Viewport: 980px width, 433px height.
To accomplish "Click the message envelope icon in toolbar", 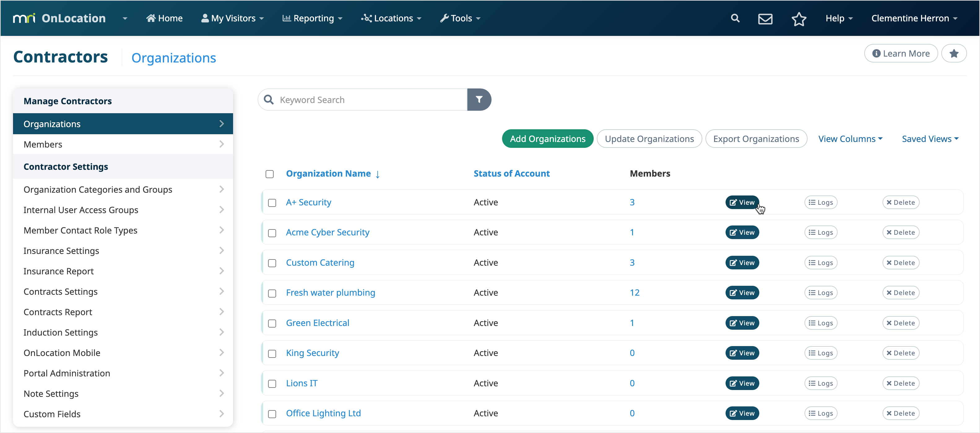I will point(765,18).
